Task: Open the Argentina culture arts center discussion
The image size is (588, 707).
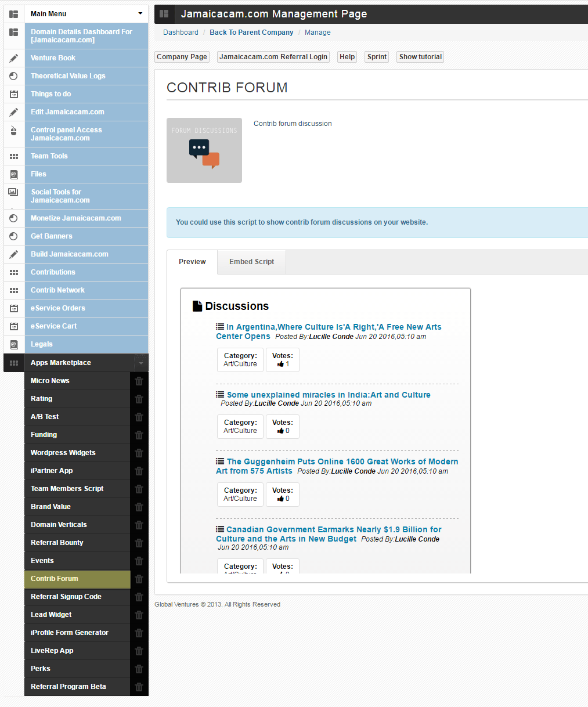Action: 329,331
